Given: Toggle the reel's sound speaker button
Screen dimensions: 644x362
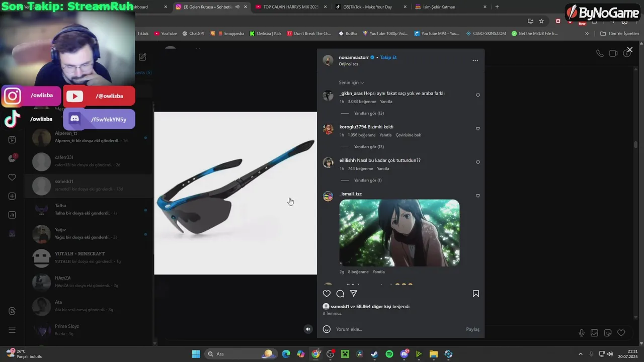Looking at the screenshot, I should [308, 329].
